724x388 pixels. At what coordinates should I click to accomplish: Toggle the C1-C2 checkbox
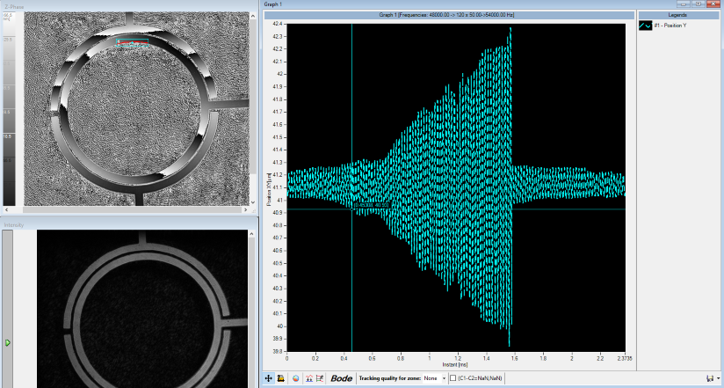click(453, 378)
